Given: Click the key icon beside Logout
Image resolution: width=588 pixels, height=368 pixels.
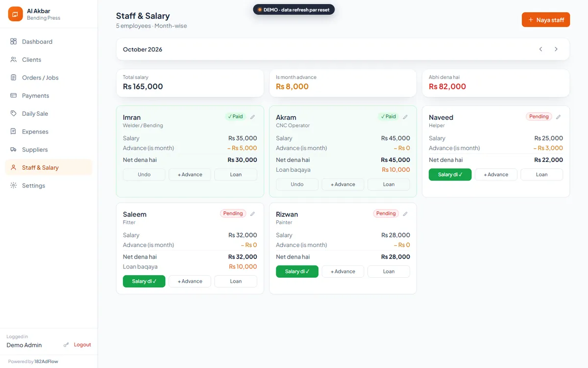Looking at the screenshot, I should pos(66,345).
